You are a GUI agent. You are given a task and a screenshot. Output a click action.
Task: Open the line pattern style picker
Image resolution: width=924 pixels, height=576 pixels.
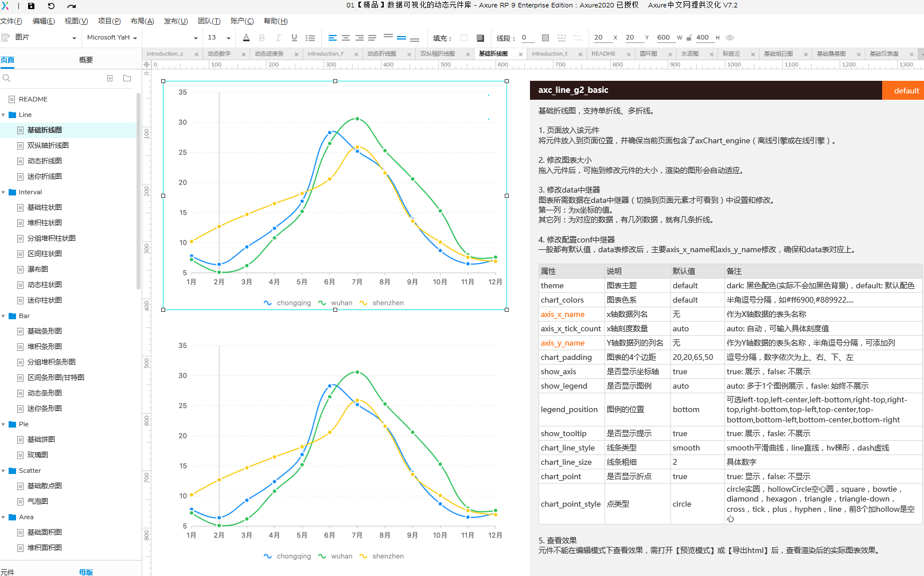pyautogui.click(x=562, y=38)
